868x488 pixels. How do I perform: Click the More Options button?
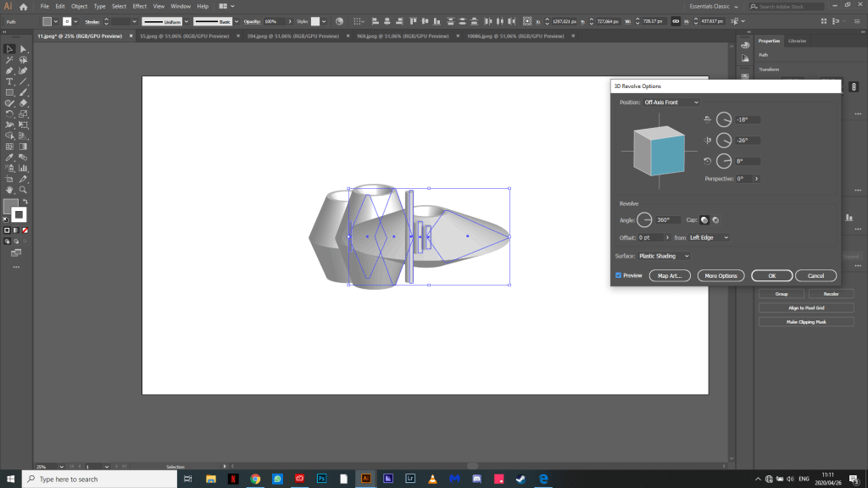point(721,275)
